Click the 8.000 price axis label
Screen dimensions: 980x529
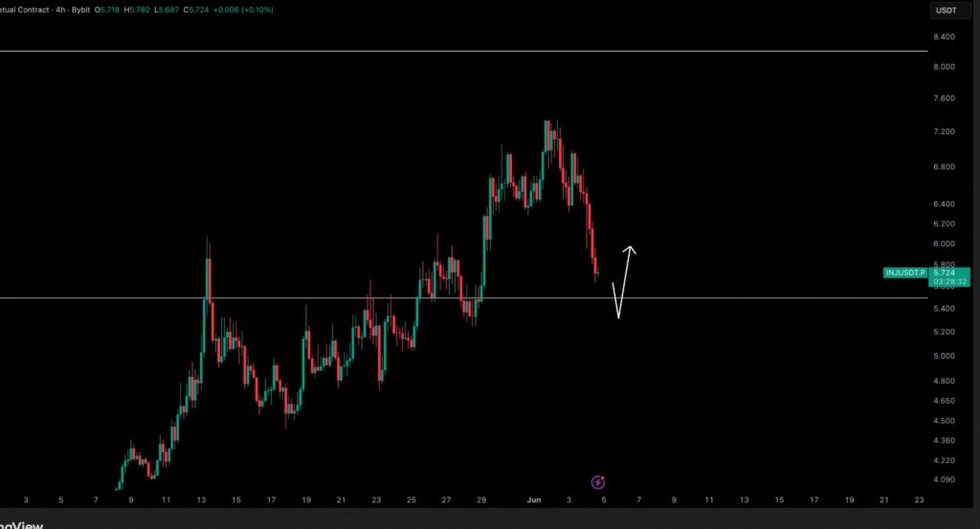tap(944, 67)
